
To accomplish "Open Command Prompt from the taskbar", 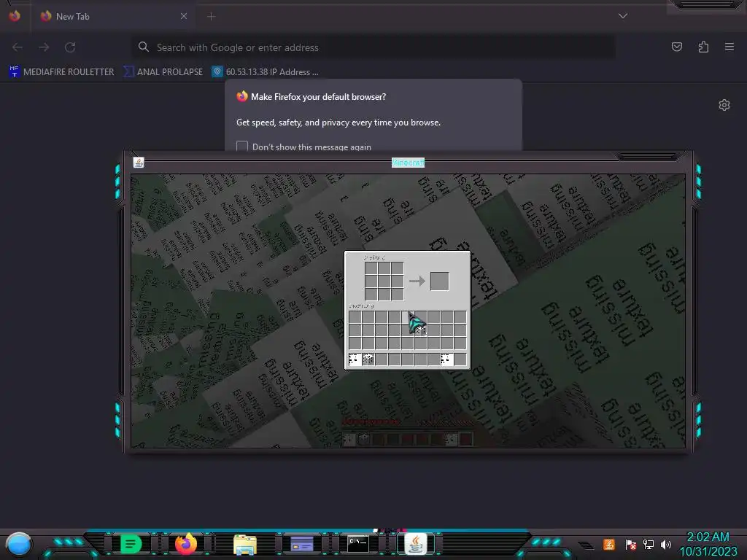I will tap(357, 544).
